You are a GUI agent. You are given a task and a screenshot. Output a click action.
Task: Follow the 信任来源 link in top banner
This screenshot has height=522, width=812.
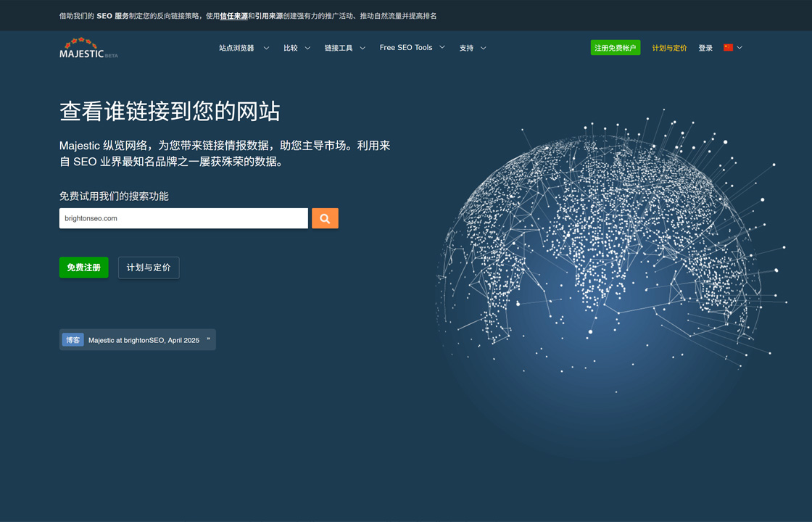(x=233, y=16)
